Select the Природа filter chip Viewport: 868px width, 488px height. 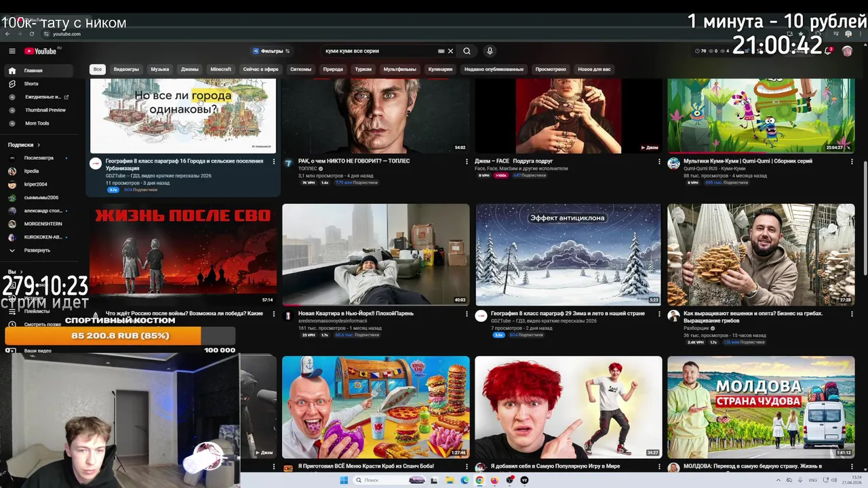(333, 69)
